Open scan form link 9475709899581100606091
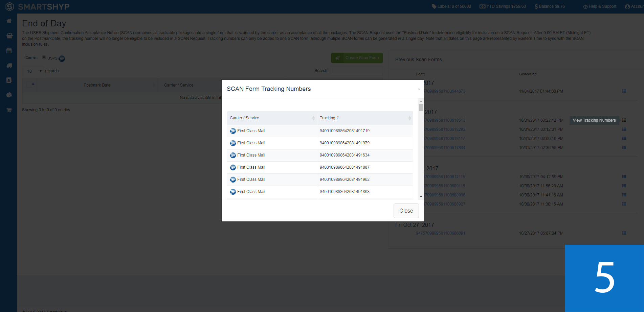 point(440,233)
